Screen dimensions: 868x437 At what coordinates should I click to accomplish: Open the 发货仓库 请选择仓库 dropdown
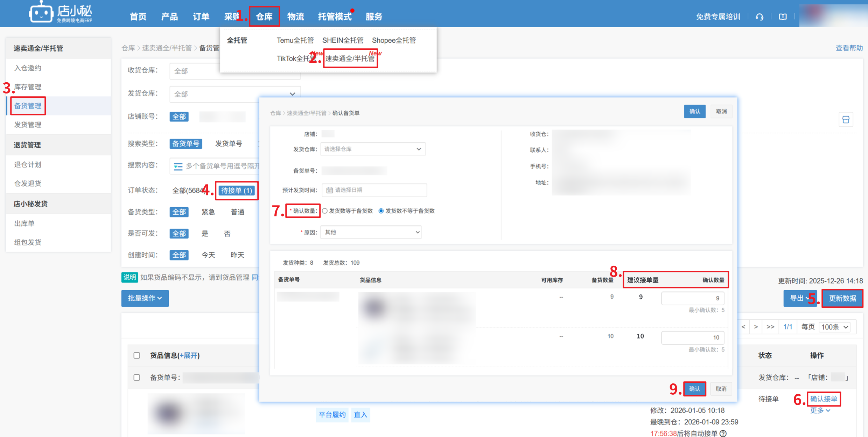point(373,149)
